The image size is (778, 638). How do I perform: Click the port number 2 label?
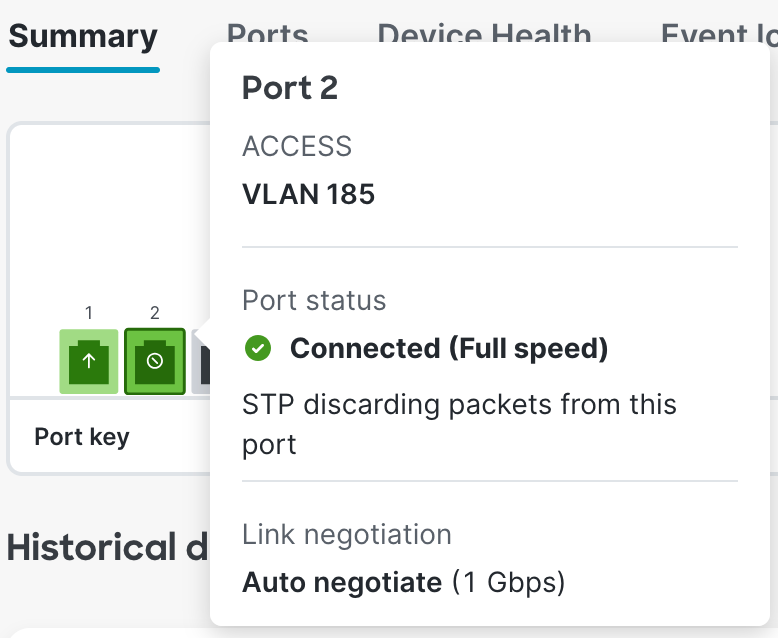155,313
